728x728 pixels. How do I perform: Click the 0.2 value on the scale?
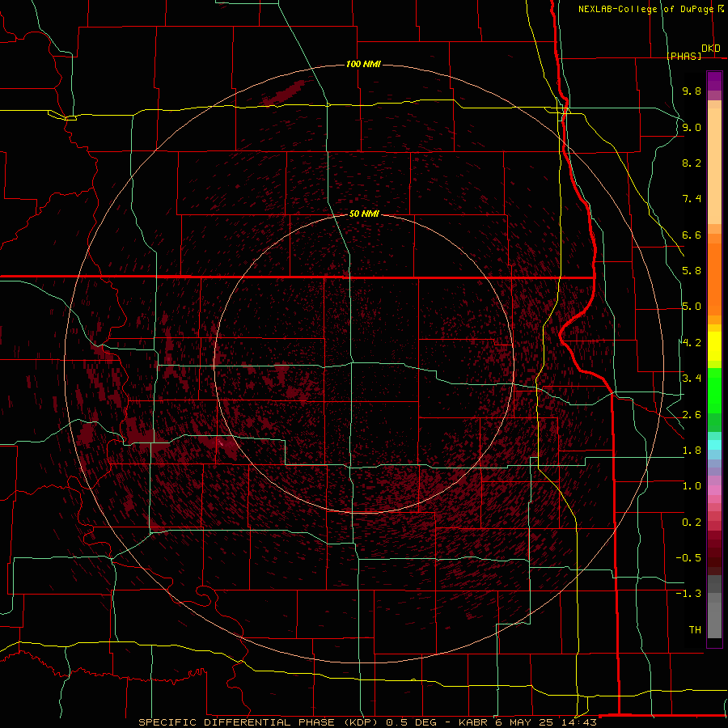pos(692,523)
